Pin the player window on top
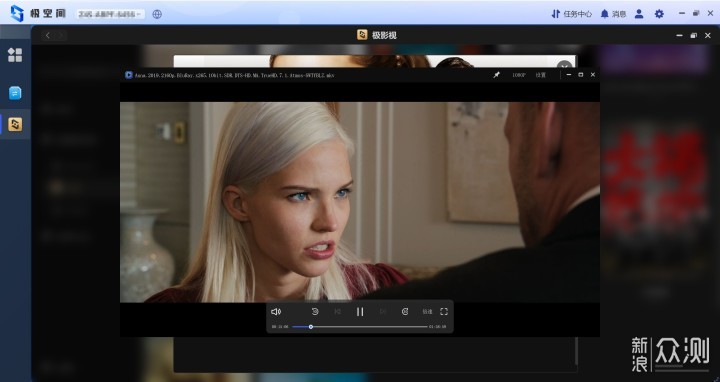Screen dimensions: 720x382 496,75
